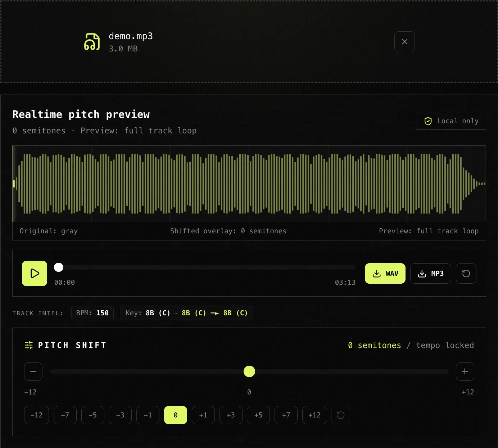Click the 'demo.mp3' file name
The image size is (498, 448).
tap(131, 36)
